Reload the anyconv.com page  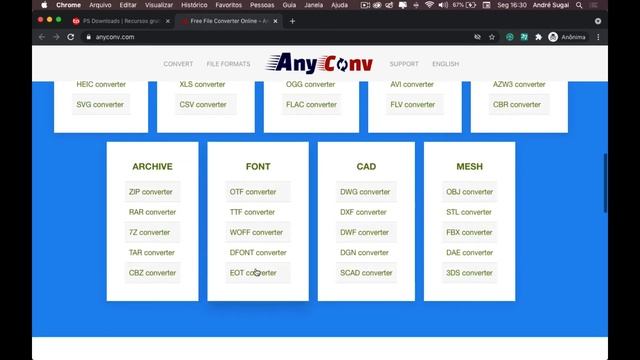pos(71,37)
